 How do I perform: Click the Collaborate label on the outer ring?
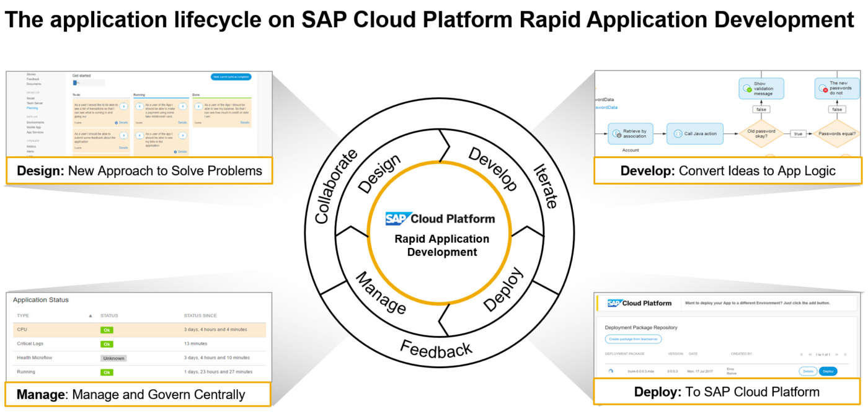[335, 186]
